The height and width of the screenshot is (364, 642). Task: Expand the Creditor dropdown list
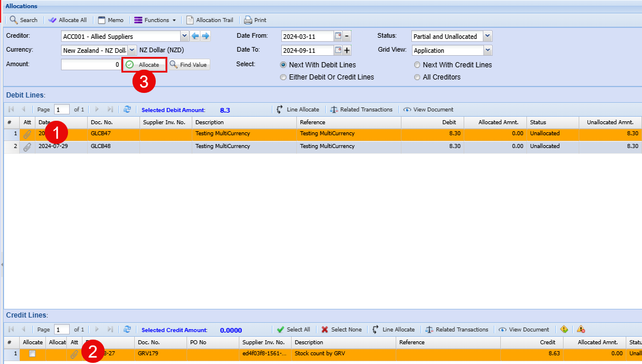click(x=185, y=36)
